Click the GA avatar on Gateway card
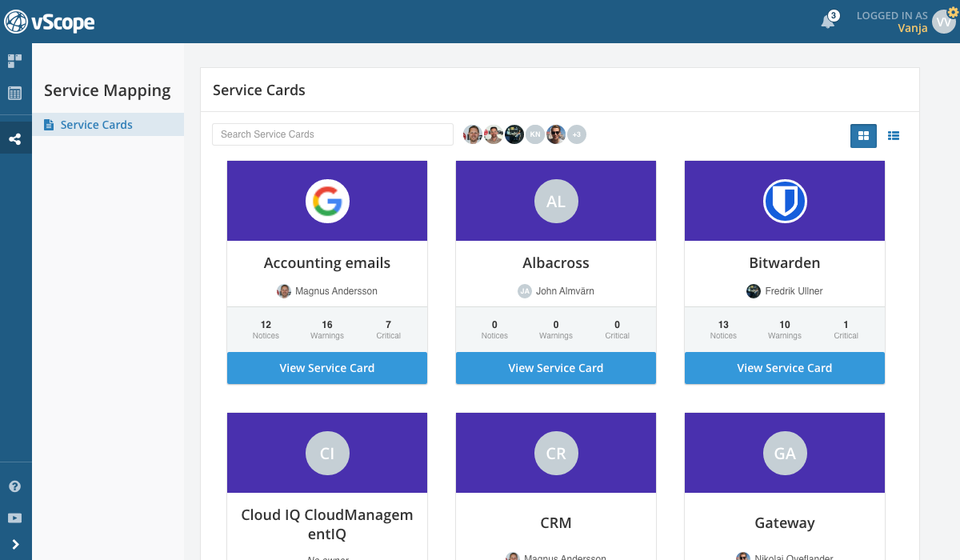The height and width of the screenshot is (560, 960). coord(785,454)
